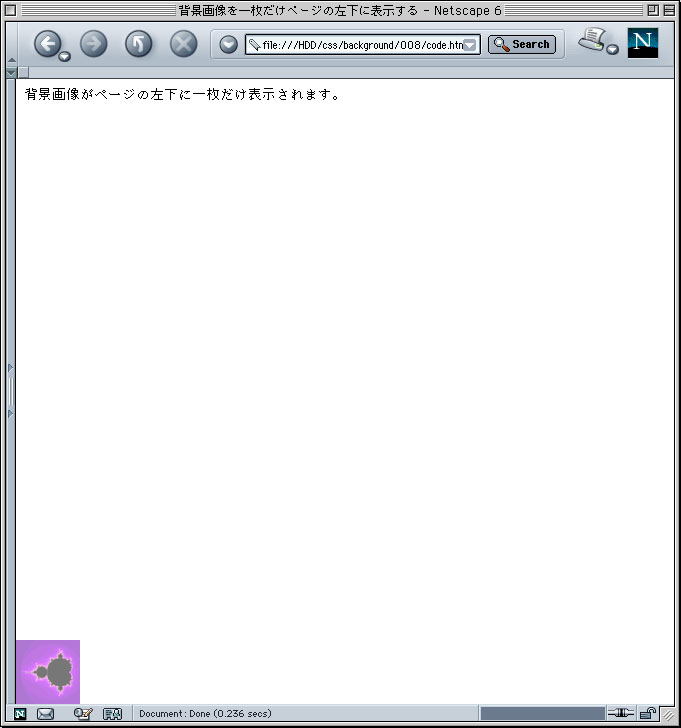The height and width of the screenshot is (728, 681).
Task: Click the security padlock icon
Action: (x=648, y=714)
